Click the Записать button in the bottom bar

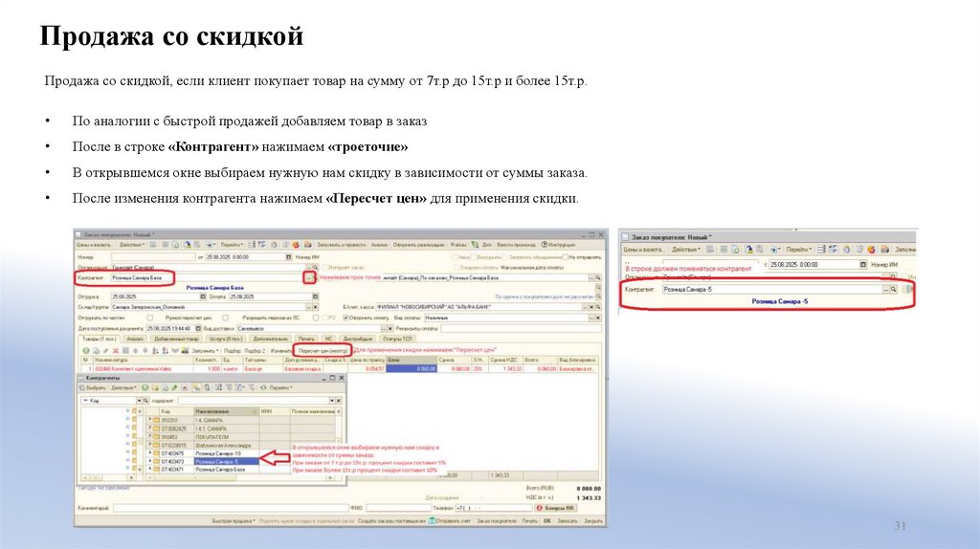coord(567,521)
